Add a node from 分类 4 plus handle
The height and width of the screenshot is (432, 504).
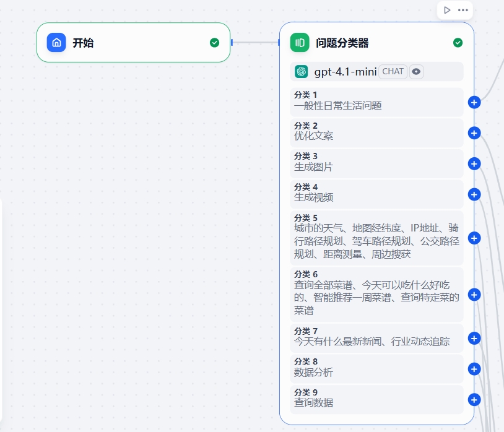point(474,194)
